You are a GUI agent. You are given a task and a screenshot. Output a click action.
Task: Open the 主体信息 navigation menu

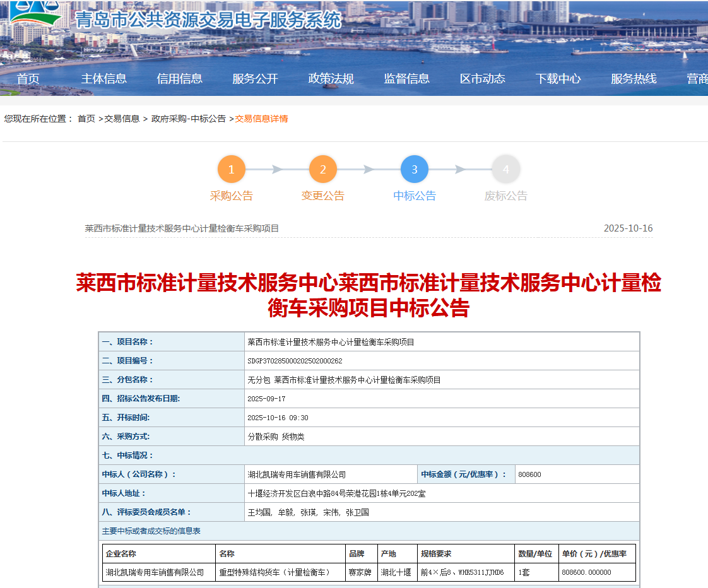[x=103, y=78]
